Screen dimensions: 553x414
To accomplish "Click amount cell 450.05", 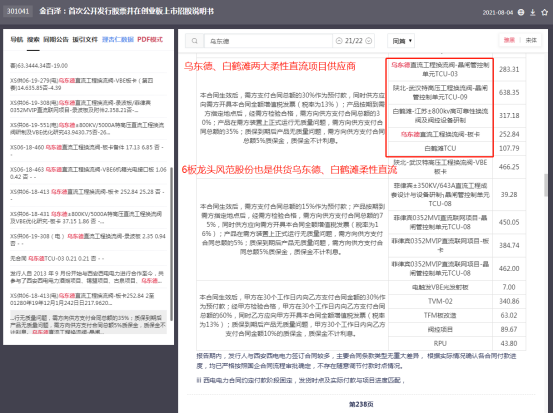I will (509, 222).
